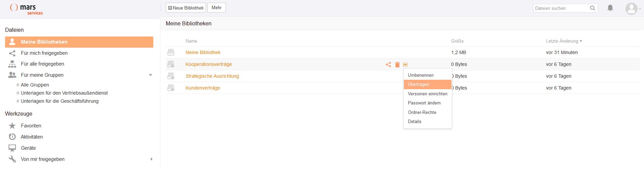The image size is (644, 170).
Task: Expand the Von mir freigegeben section
Action: point(151,159)
